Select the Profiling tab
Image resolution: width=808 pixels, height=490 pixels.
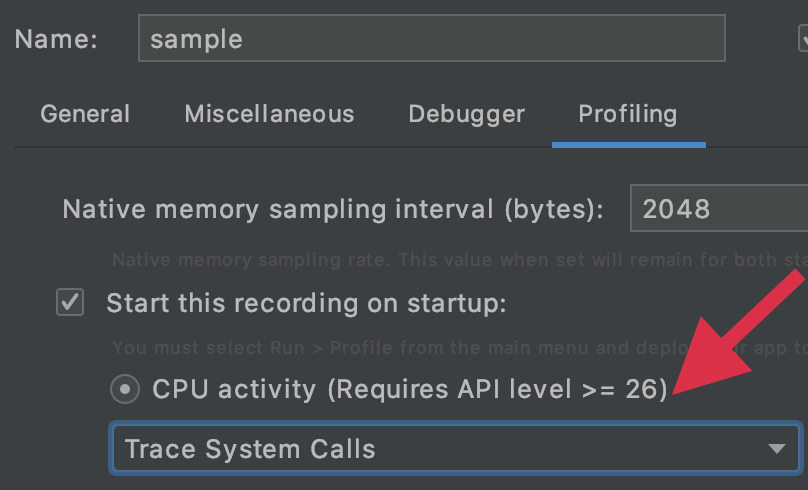[627, 114]
